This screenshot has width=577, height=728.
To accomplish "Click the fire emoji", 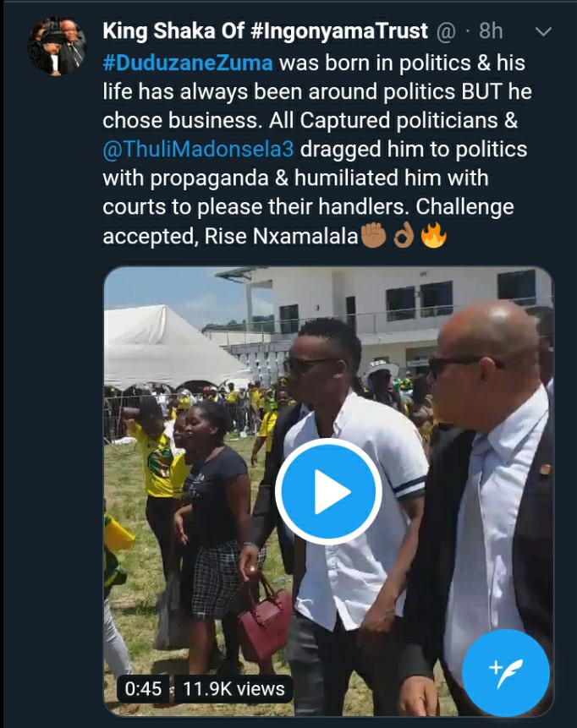I will [433, 235].
